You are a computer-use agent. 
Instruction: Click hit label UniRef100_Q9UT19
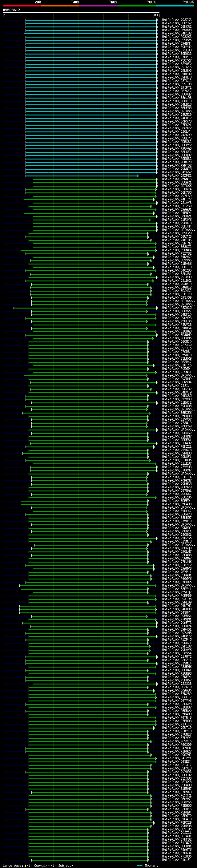pyautogui.click(x=177, y=728)
